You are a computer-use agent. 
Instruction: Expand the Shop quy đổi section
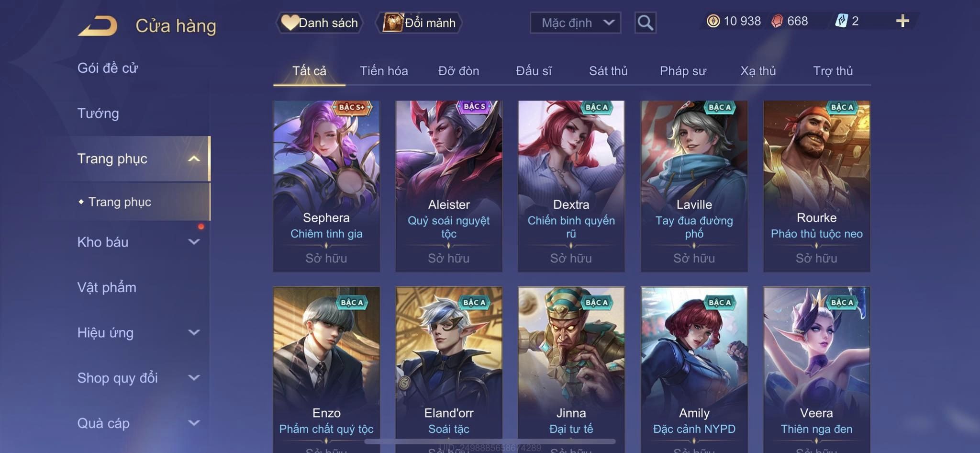coord(138,378)
